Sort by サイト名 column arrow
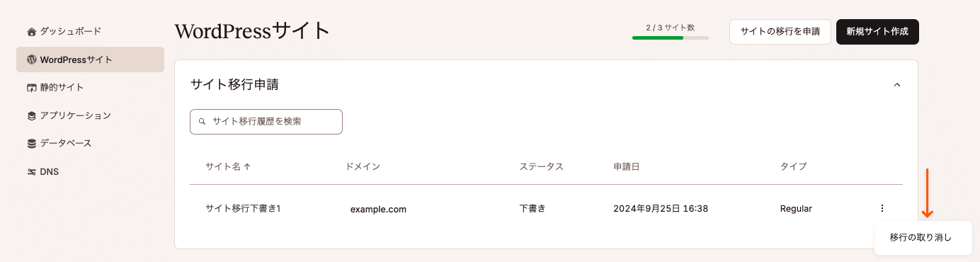Screen dimensions: 980x262 248,167
